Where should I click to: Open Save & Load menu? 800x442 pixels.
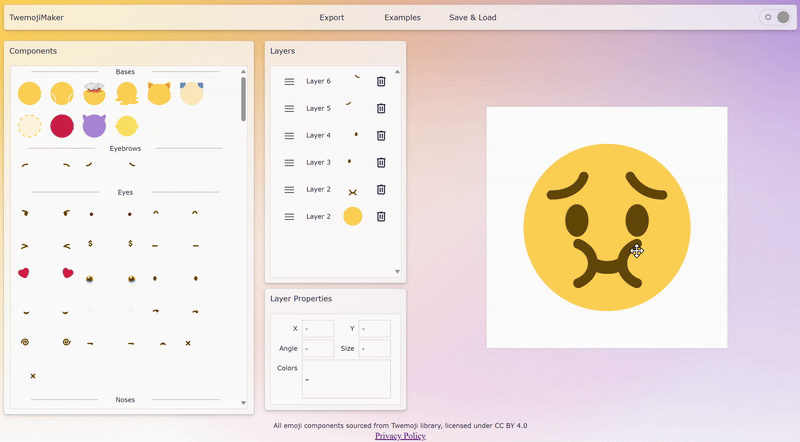point(472,17)
